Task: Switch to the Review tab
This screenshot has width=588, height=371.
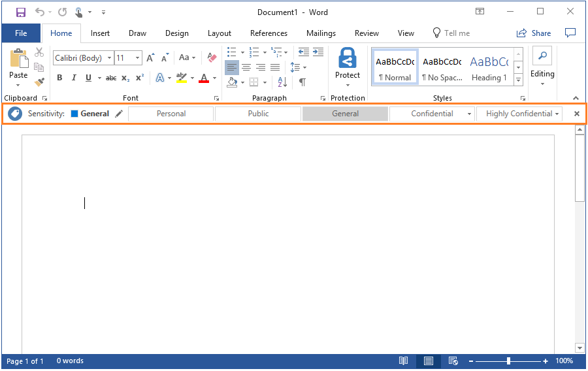Action: click(367, 33)
